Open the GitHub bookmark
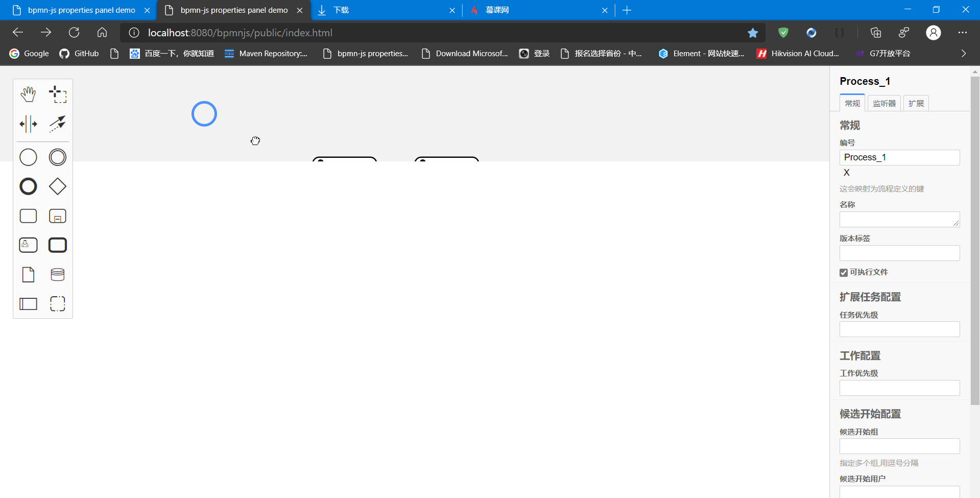Viewport: 980px width, 498px height. [79, 54]
